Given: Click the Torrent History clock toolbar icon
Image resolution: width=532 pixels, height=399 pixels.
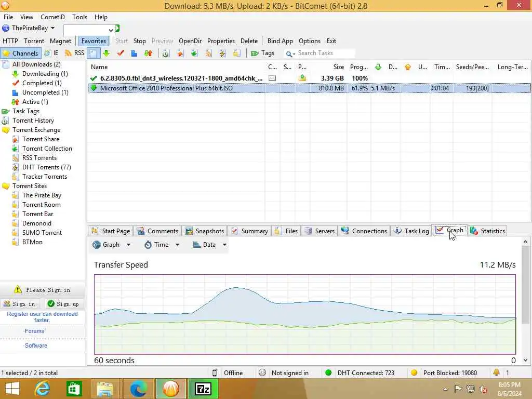Looking at the screenshot, I should (166, 54).
